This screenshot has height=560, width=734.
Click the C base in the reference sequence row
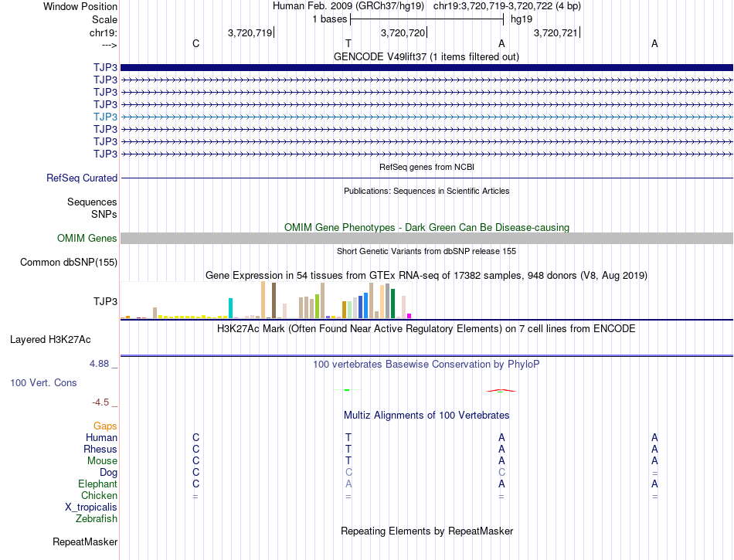(x=195, y=43)
